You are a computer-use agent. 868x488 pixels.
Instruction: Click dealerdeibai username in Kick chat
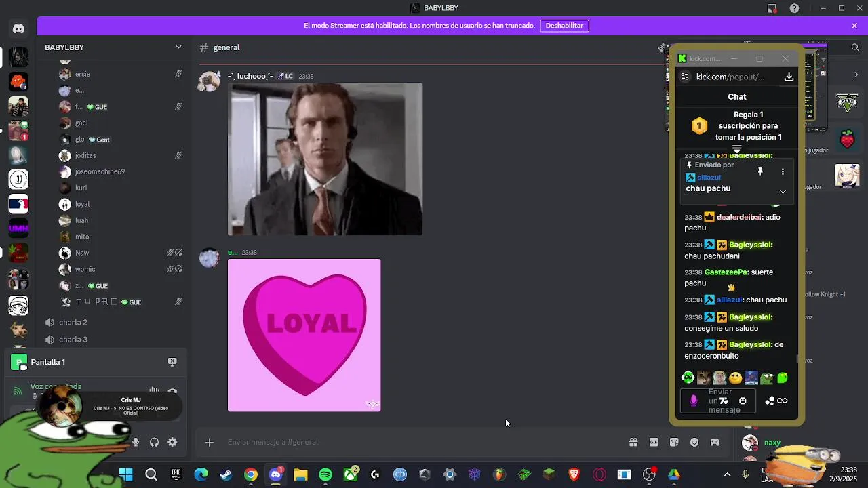(739, 217)
